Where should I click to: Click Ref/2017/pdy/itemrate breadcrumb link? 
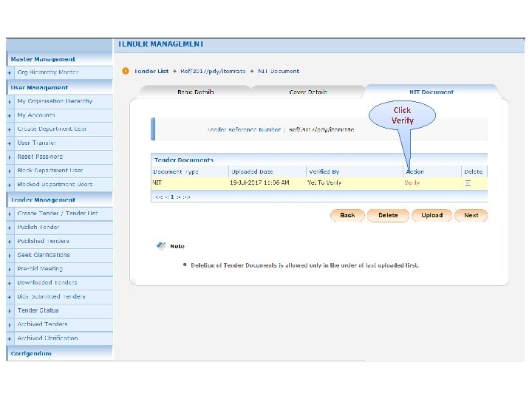[x=213, y=71]
